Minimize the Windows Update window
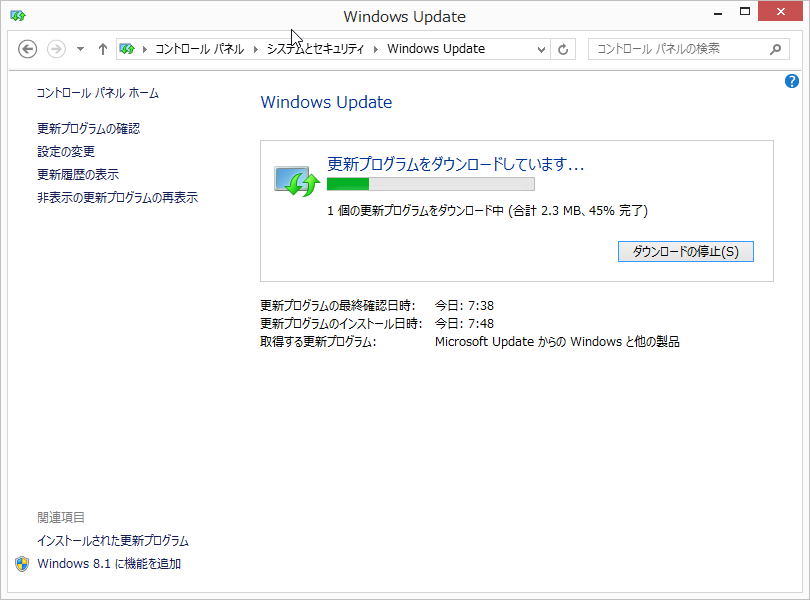The width and height of the screenshot is (810, 600). coord(718,13)
